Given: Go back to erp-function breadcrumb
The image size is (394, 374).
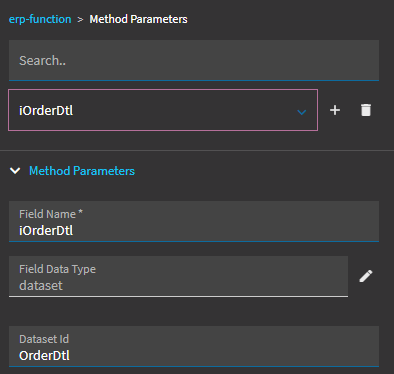Looking at the screenshot, I should point(40,19).
